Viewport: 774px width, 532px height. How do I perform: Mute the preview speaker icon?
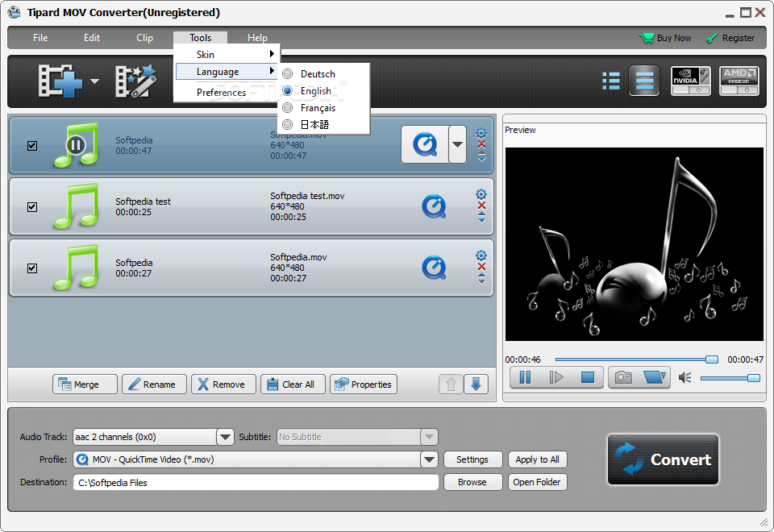click(685, 378)
